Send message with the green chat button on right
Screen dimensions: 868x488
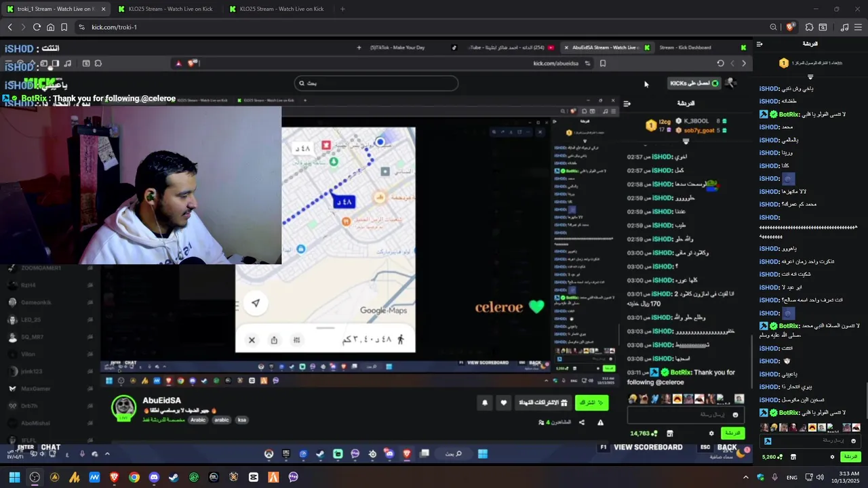pyautogui.click(x=850, y=457)
